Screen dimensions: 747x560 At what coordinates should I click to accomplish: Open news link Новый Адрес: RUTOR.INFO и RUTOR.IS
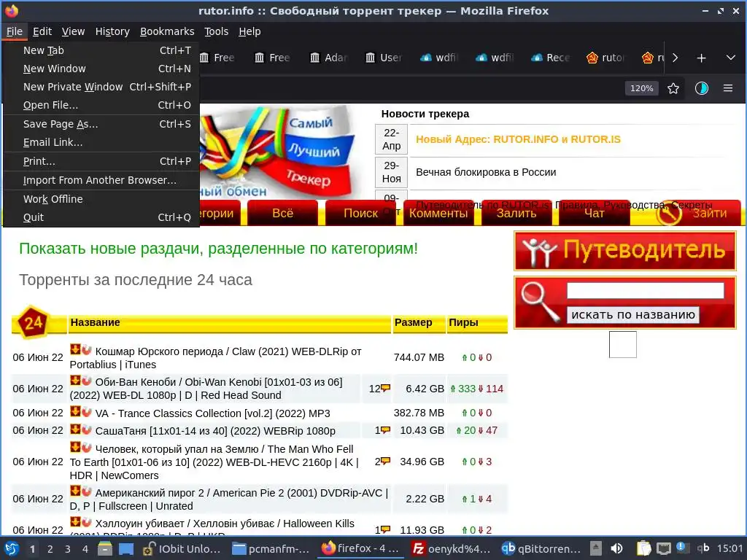518,139
